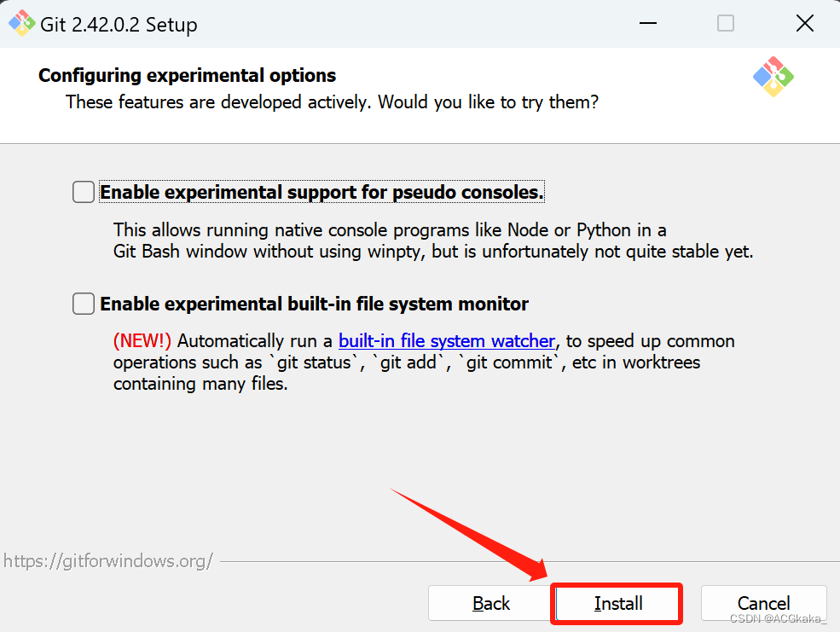The width and height of the screenshot is (840, 632).
Task: Enable experimental pseudo consoles checkbox
Action: (84, 193)
